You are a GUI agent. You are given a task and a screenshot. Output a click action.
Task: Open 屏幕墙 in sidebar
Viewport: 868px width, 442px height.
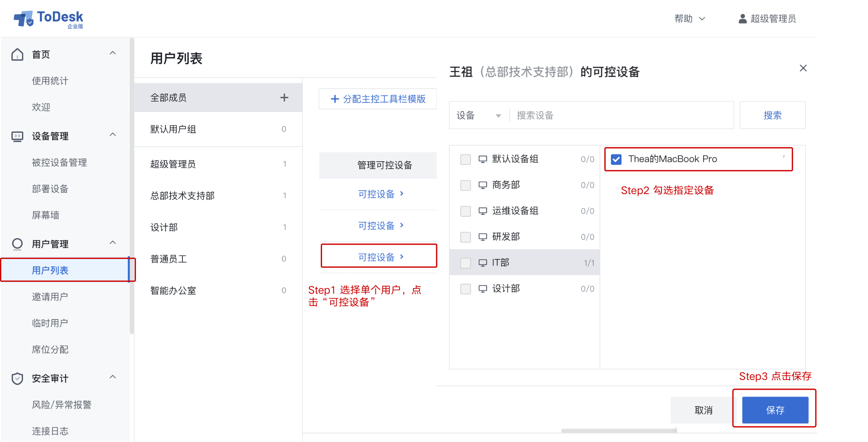pos(46,215)
